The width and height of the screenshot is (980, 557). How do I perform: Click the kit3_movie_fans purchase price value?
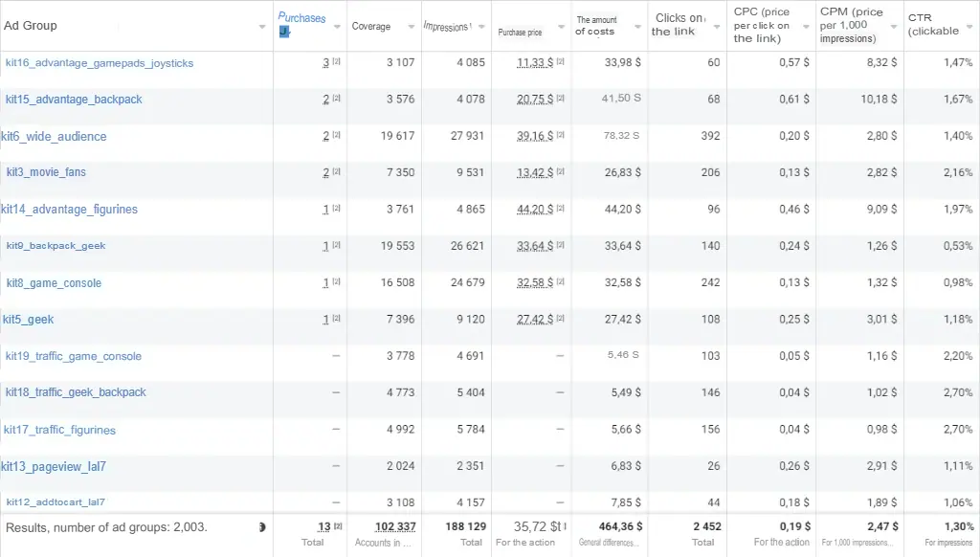coord(535,173)
